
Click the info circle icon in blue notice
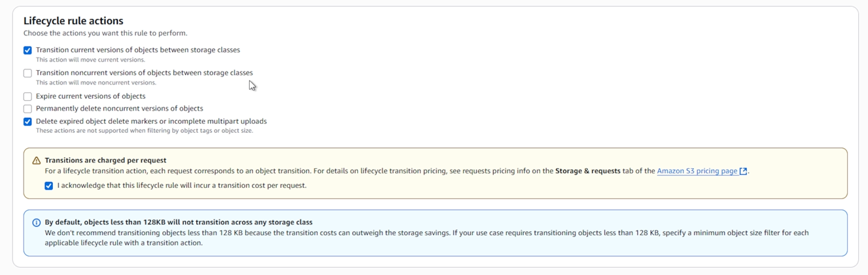[37, 223]
